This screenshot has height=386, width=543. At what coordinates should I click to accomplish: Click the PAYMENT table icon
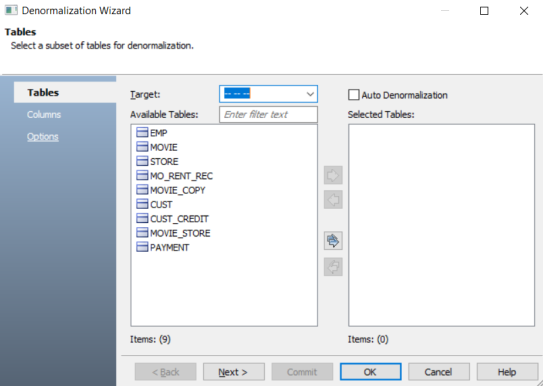pyautogui.click(x=142, y=247)
